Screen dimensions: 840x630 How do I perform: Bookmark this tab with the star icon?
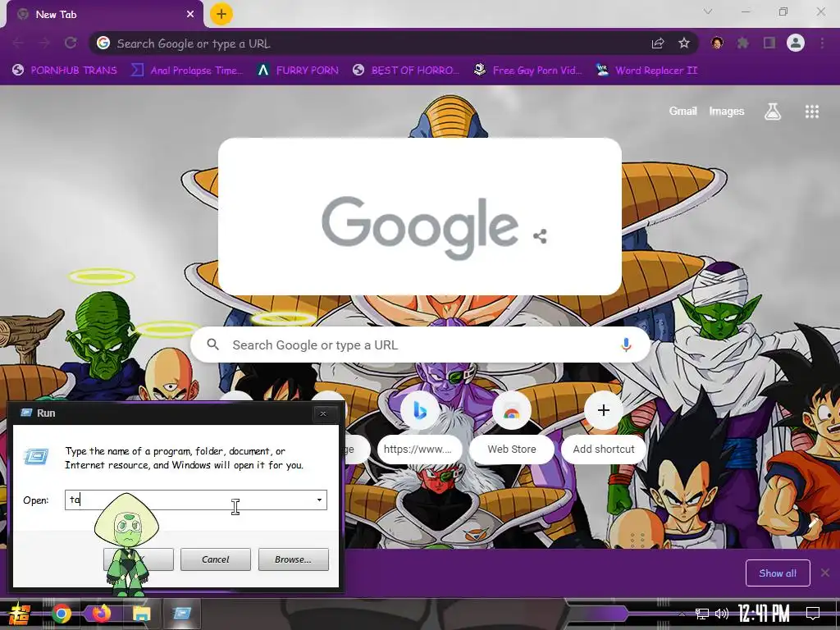point(683,43)
